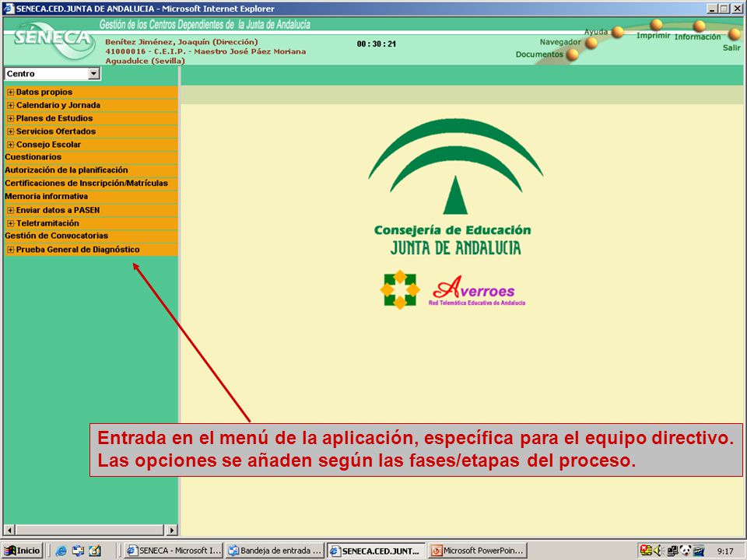The height and width of the screenshot is (560, 747).
Task: Open the Cuestionarios menu entry
Action: click(33, 157)
